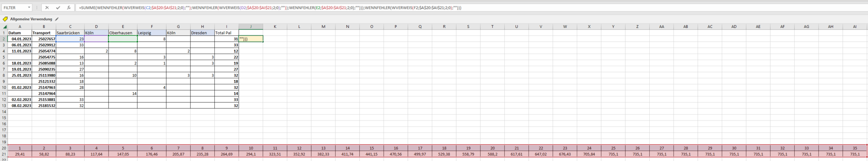Click cell C2 containing 23
868x161 pixels.
(x=70, y=39)
